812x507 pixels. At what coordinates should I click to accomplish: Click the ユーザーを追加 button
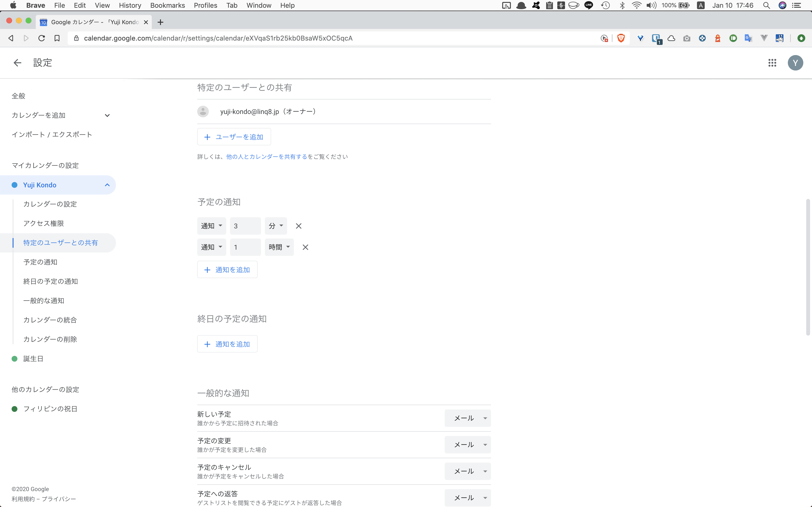click(x=234, y=136)
